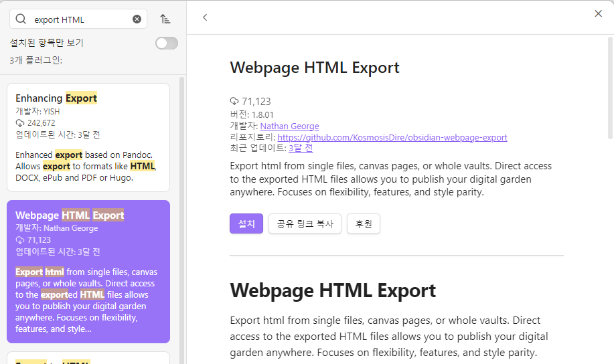Open the Enhancing Export plugin card
Image resolution: width=614 pixels, height=364 pixels.
pyautogui.click(x=88, y=137)
